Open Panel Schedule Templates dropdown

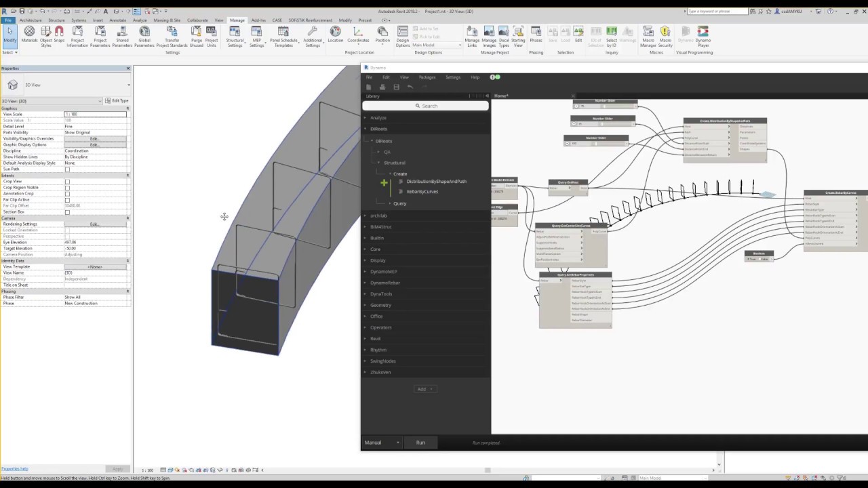pos(283,37)
